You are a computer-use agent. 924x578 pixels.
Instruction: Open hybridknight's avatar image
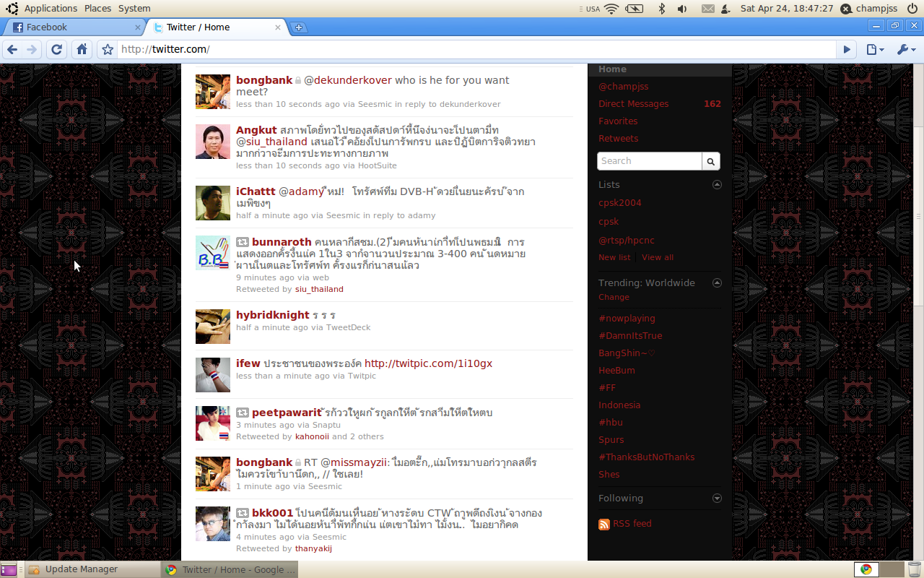[x=213, y=327]
